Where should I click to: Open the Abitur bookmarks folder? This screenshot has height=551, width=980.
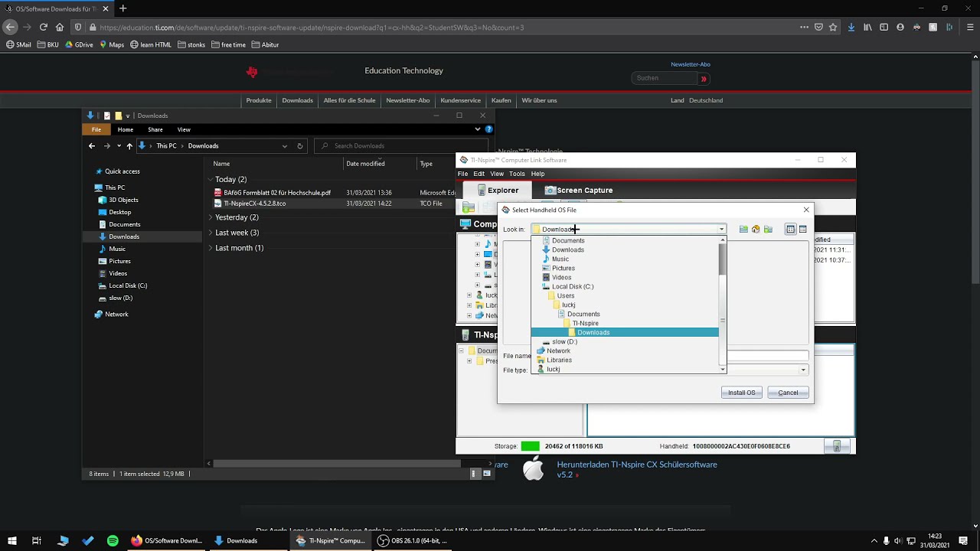click(x=265, y=44)
